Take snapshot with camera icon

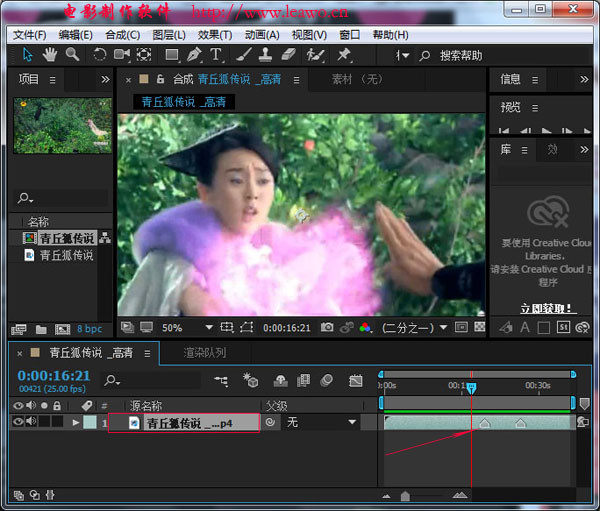point(327,328)
